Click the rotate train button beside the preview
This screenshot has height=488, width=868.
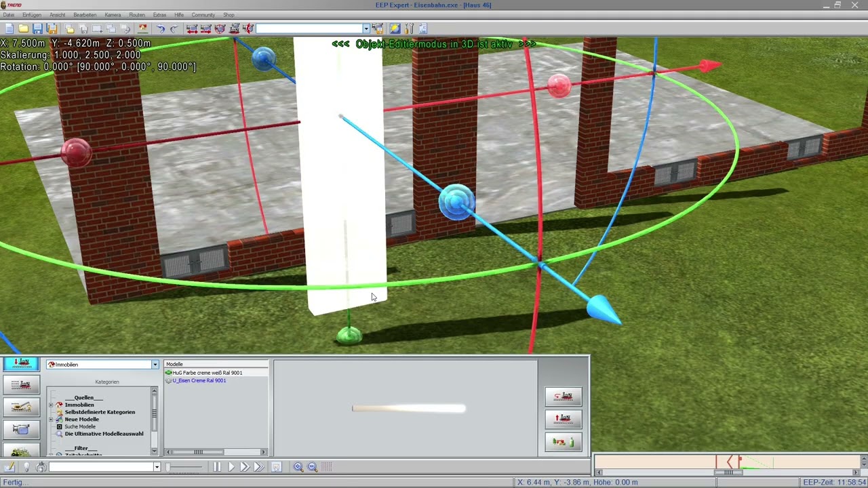pos(564,396)
